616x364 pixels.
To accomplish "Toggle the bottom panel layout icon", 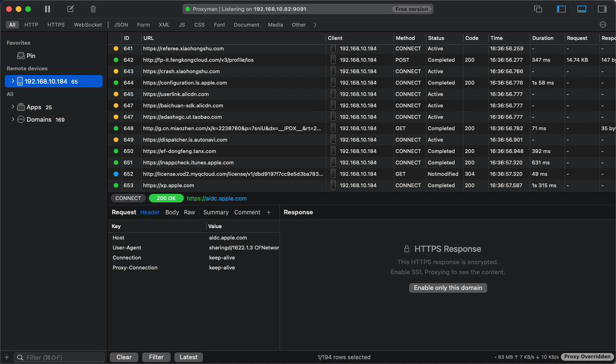I will pos(582,9).
